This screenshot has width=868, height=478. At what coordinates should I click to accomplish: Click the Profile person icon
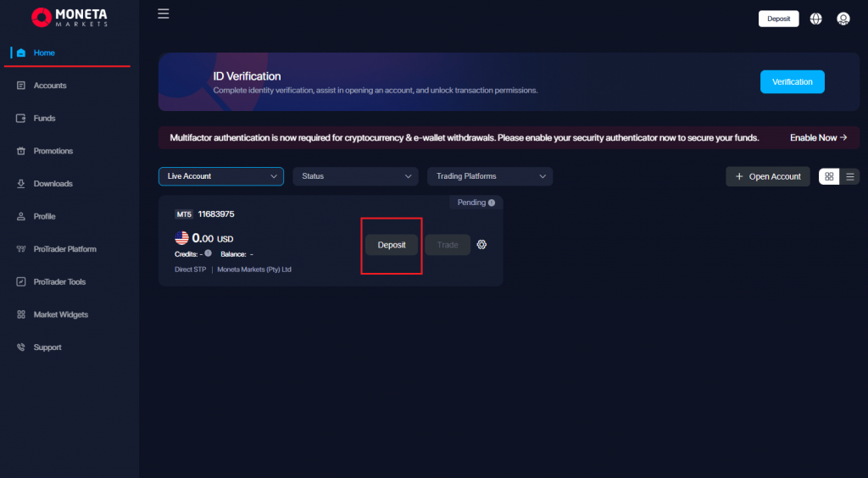[x=21, y=216]
